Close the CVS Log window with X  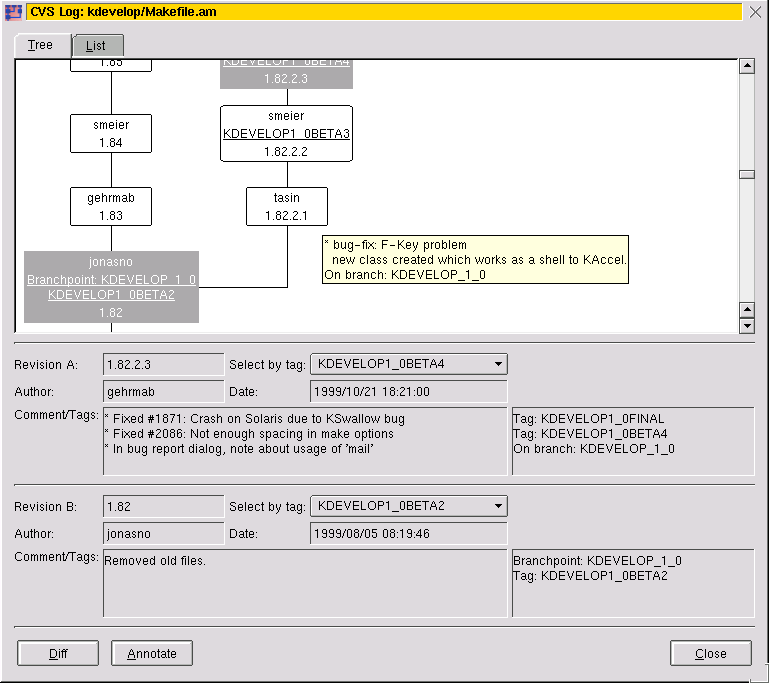[x=755, y=12]
